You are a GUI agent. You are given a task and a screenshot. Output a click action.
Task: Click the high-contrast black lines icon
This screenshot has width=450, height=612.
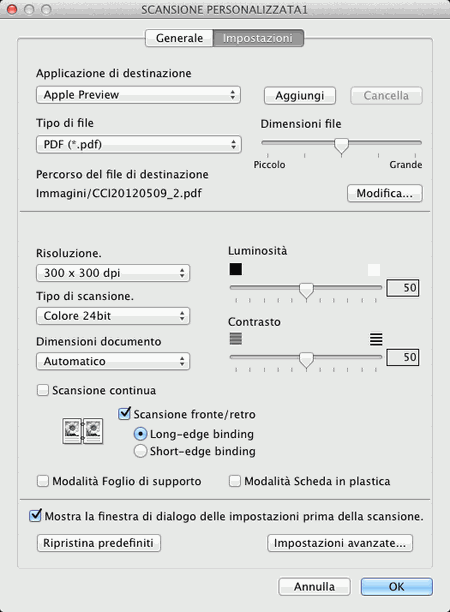point(376,339)
